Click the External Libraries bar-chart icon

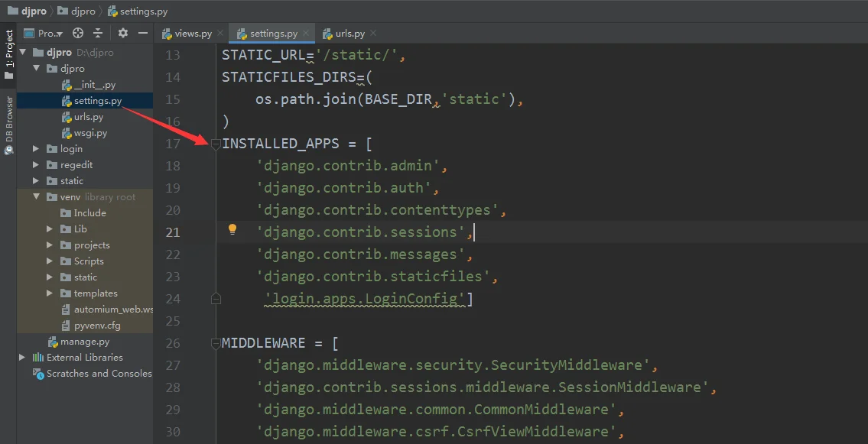[x=38, y=358]
